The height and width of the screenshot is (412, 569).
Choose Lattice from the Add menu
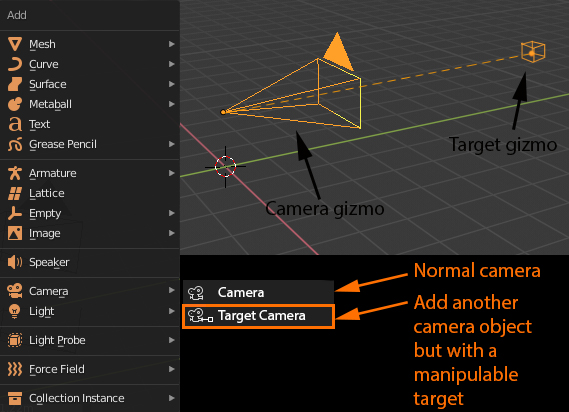click(x=90, y=193)
